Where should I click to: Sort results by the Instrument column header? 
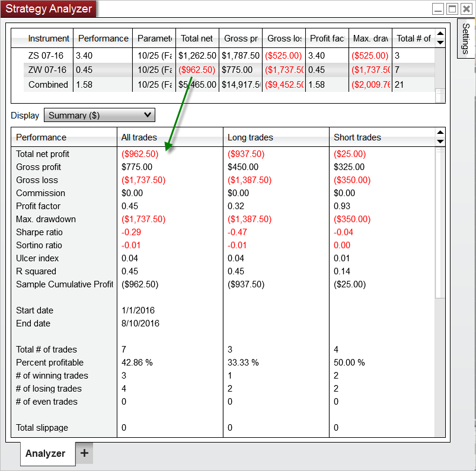click(x=49, y=38)
